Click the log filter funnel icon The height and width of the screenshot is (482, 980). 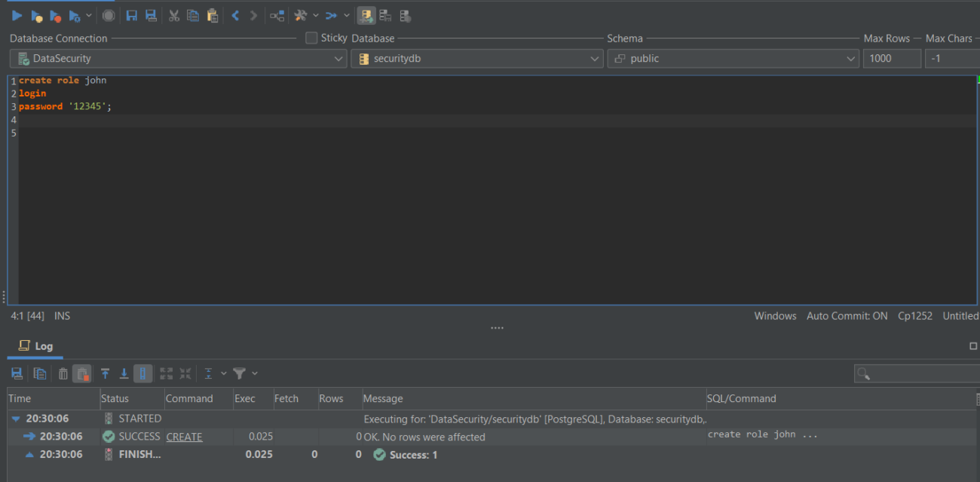coord(239,373)
